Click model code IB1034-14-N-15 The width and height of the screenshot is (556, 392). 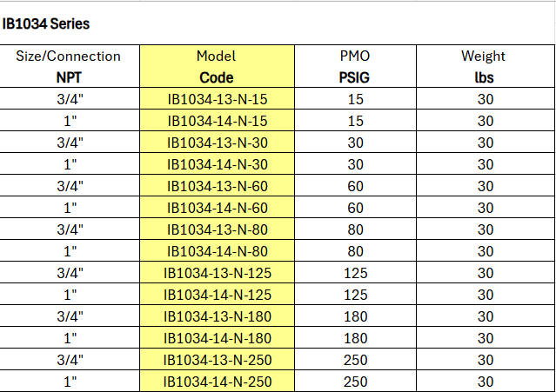point(217,121)
